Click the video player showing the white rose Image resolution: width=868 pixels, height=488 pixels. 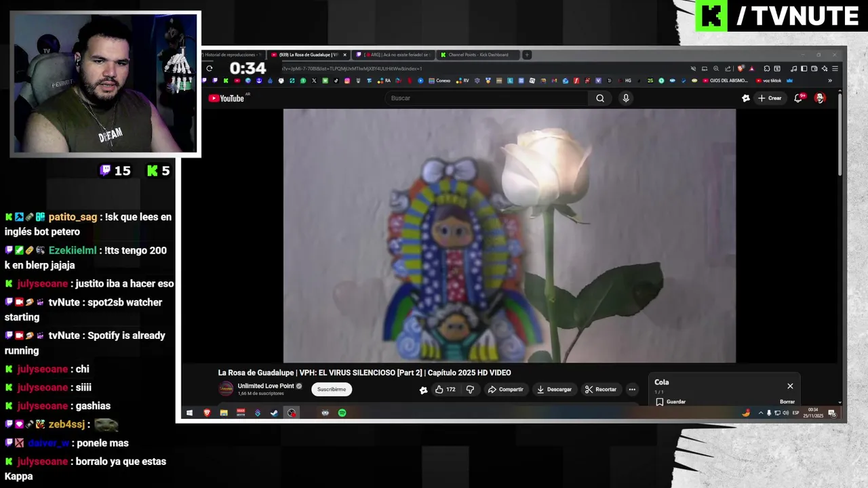(x=509, y=236)
